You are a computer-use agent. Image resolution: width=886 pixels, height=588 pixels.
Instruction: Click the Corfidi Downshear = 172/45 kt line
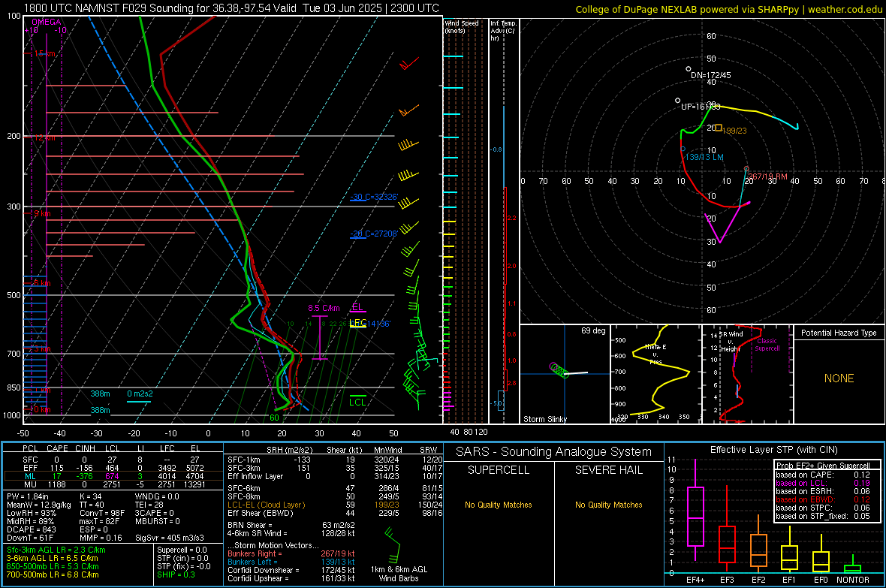click(x=291, y=570)
